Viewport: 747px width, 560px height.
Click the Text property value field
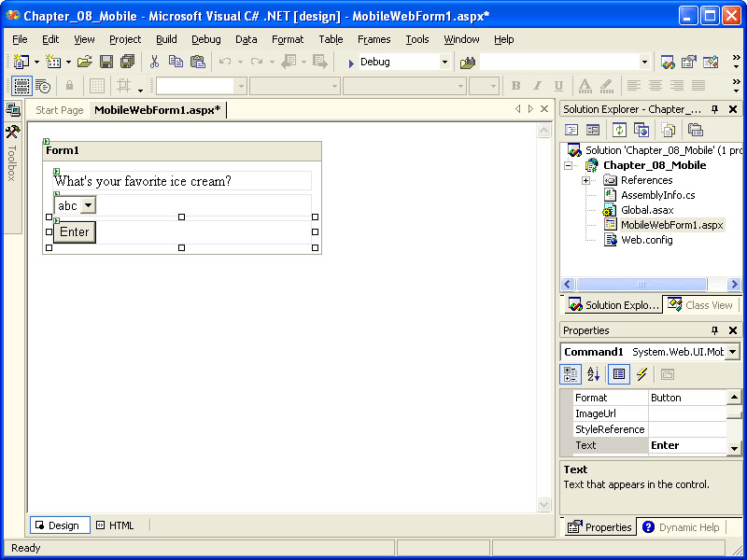(686, 445)
